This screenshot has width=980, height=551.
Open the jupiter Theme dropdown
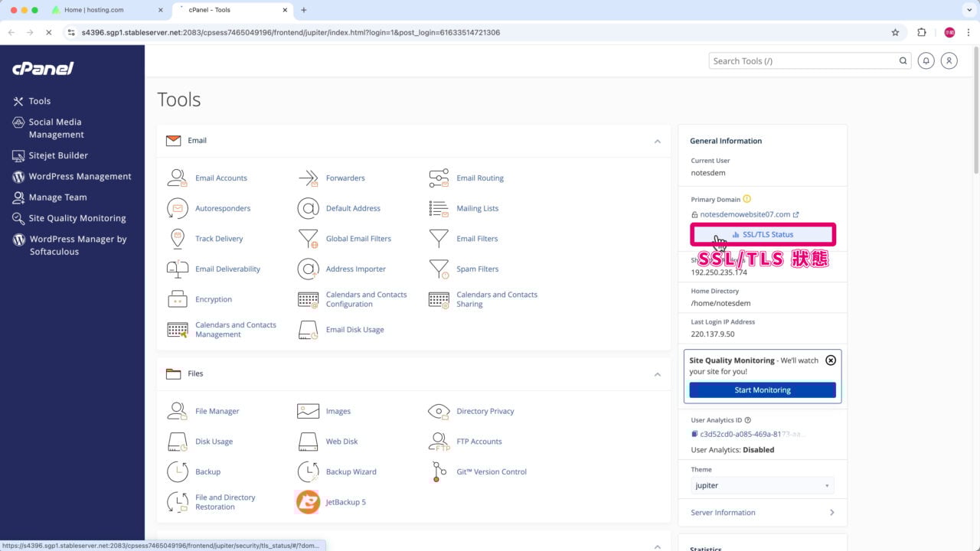click(x=762, y=485)
